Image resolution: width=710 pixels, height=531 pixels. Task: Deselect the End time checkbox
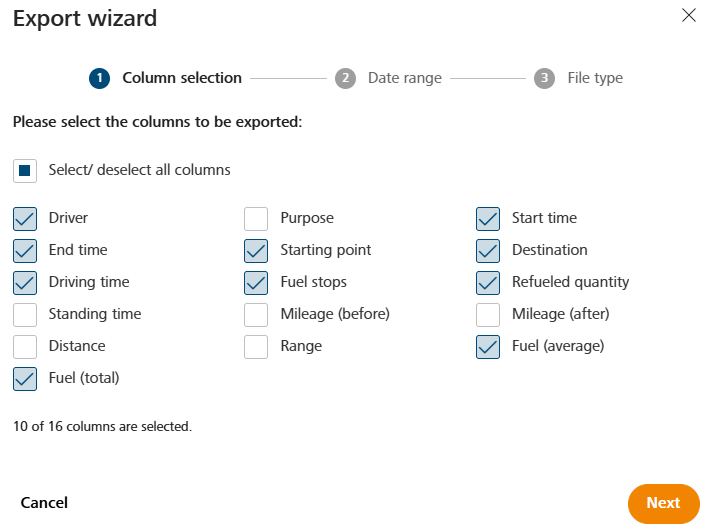(x=25, y=251)
